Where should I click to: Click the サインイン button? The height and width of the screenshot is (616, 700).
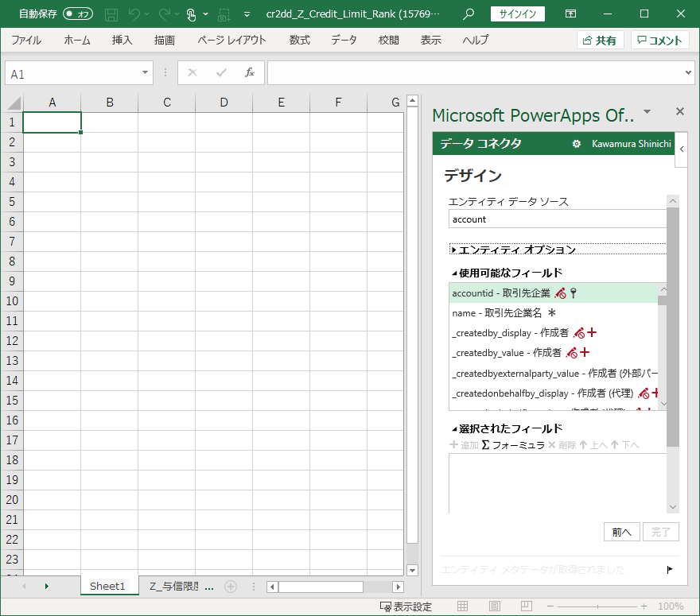point(517,14)
